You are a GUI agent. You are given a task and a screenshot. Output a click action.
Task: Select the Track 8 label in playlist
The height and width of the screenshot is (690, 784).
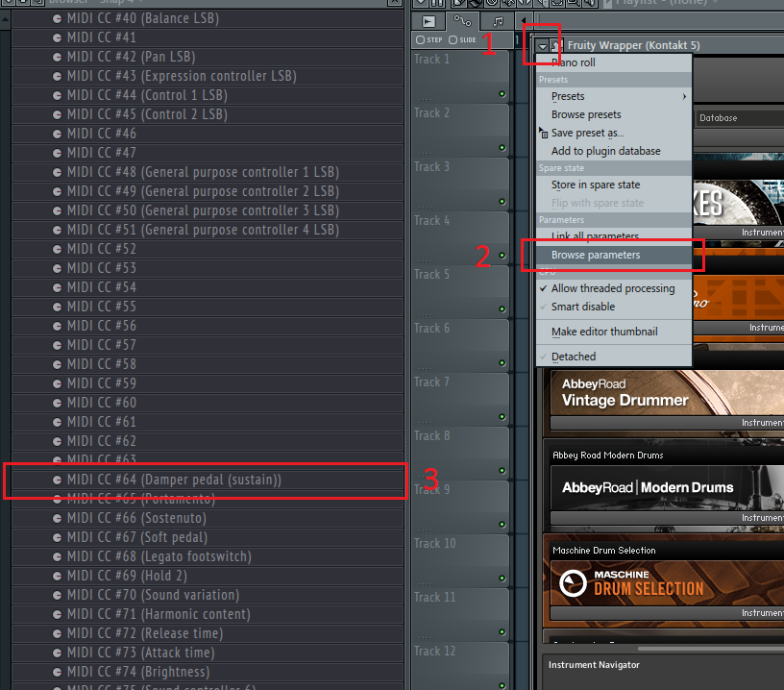pyautogui.click(x=432, y=436)
